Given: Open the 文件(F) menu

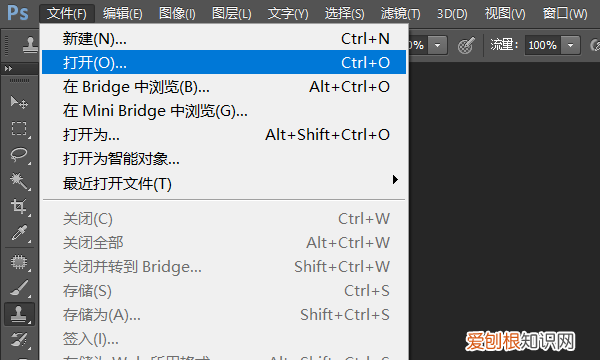Looking at the screenshot, I should coord(67,14).
